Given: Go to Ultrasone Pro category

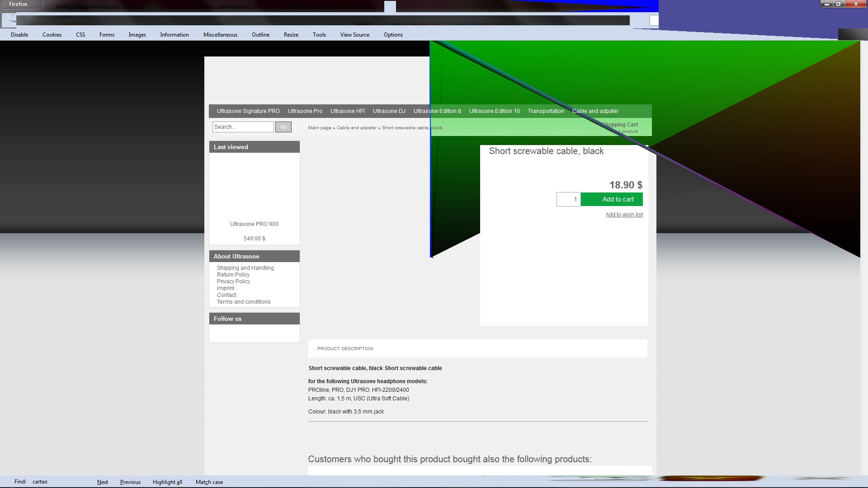Looking at the screenshot, I should [x=305, y=111].
